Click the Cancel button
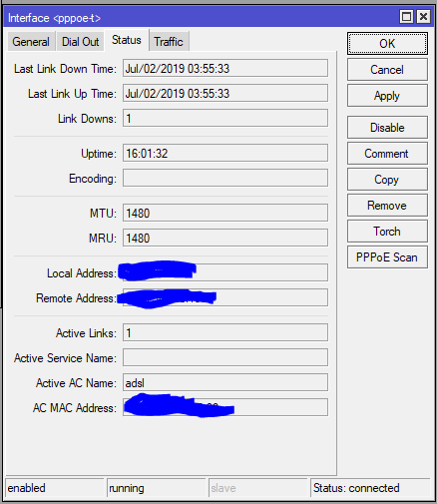This screenshot has width=437, height=504. coord(387,70)
